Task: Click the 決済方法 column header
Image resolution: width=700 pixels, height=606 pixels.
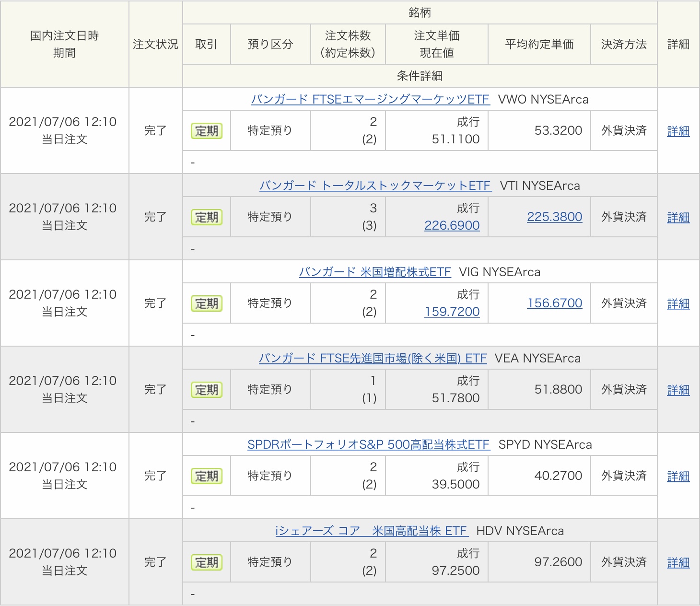Action: (624, 44)
